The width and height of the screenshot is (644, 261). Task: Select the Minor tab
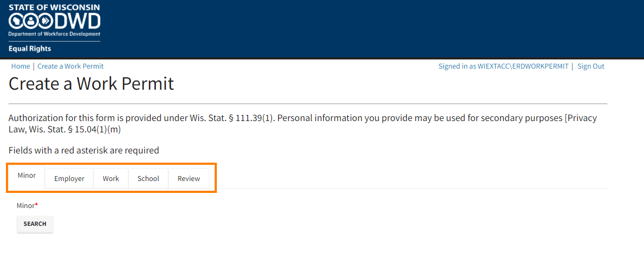[27, 176]
